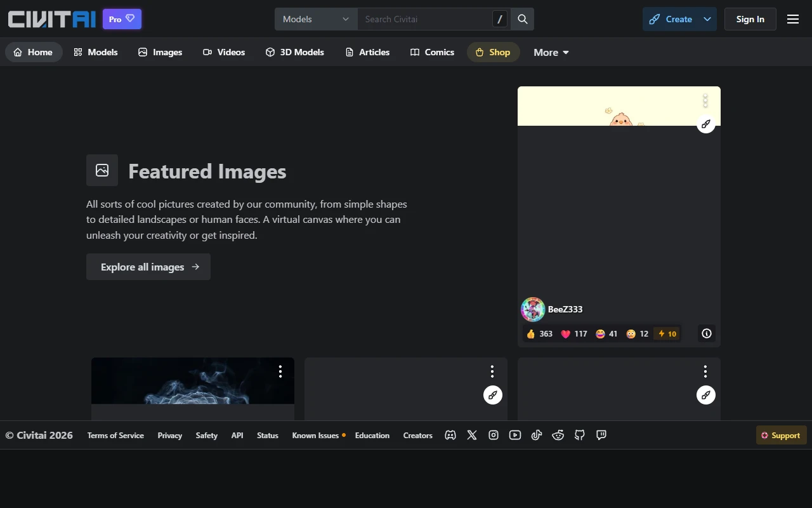Click the Featured Images heading
The width and height of the screenshot is (812, 508).
coord(207,171)
